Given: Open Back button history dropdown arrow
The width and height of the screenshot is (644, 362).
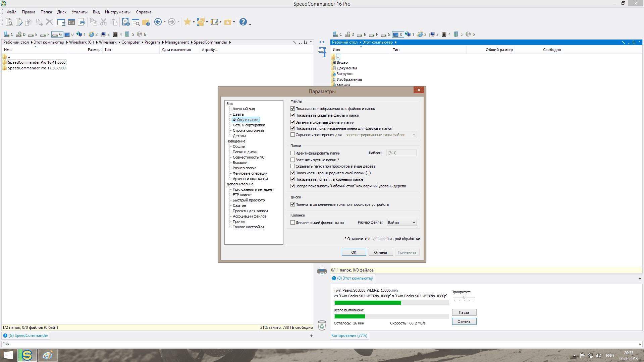Looking at the screenshot, I should tap(165, 22).
